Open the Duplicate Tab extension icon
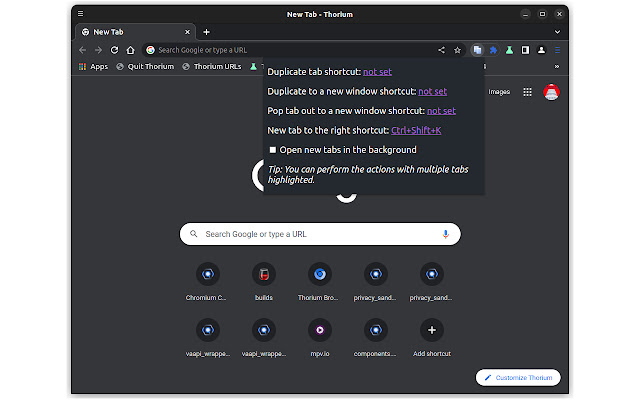The image size is (640, 400). point(477,50)
